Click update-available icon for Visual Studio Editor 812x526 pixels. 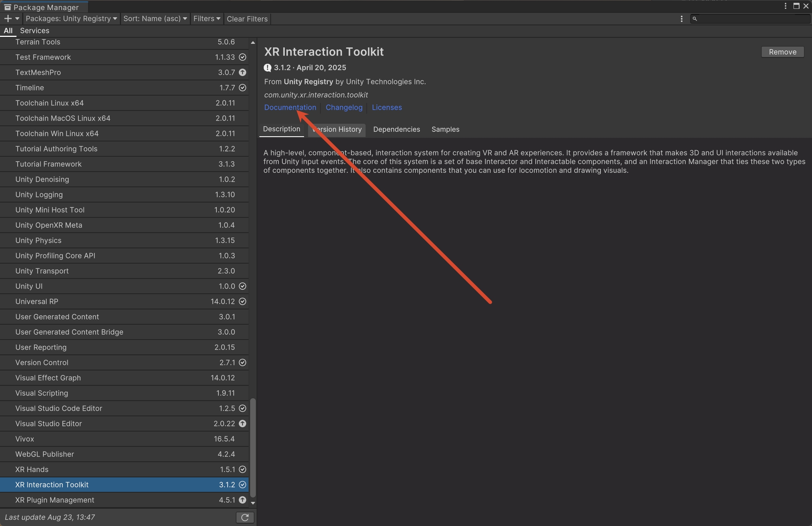pos(243,424)
